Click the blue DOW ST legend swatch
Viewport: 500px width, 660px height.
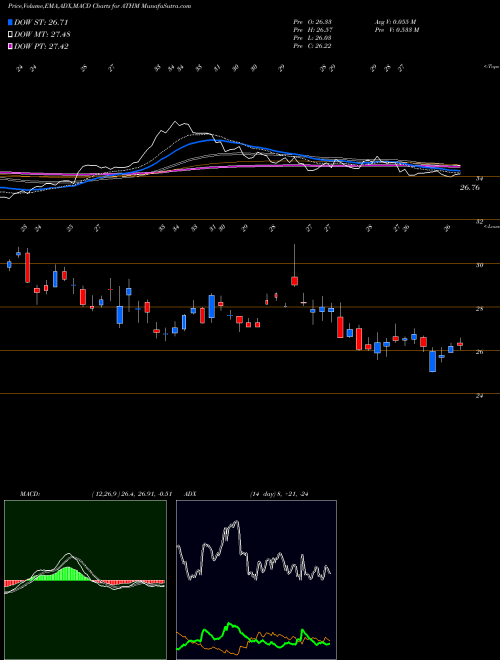click(10, 22)
